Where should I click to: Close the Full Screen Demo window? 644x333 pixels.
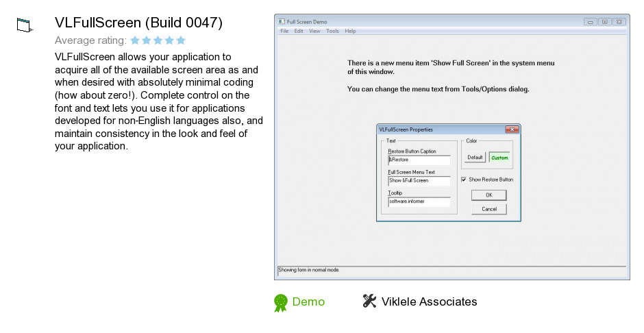(x=619, y=22)
